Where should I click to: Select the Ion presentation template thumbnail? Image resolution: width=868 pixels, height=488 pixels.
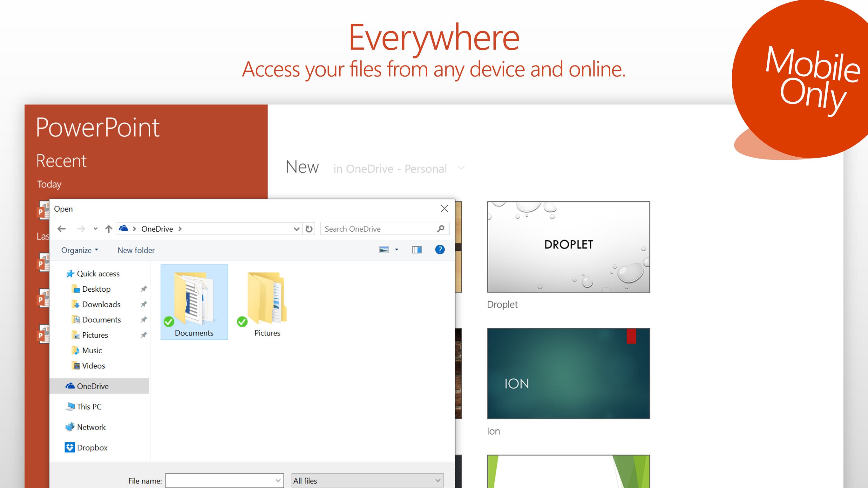(568, 373)
